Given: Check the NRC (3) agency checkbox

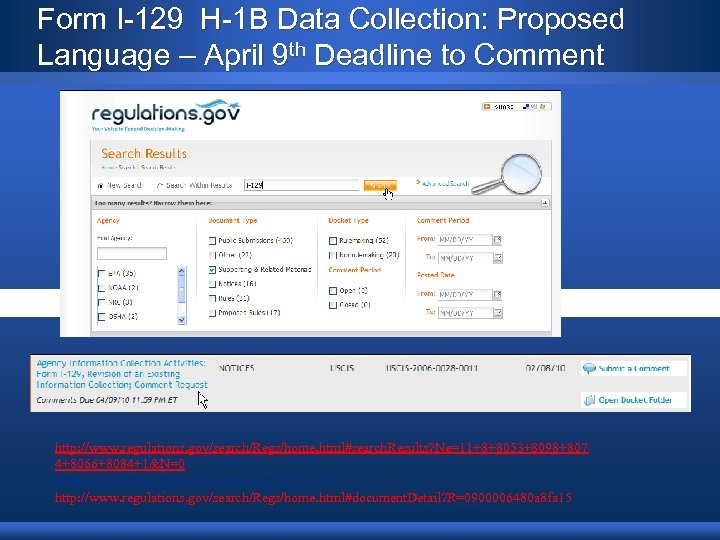Looking at the screenshot, I should [101, 302].
